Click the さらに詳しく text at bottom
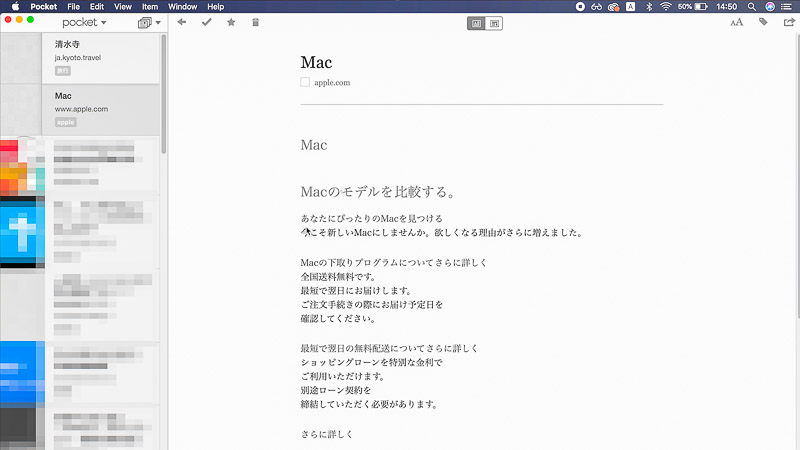 pyautogui.click(x=327, y=434)
